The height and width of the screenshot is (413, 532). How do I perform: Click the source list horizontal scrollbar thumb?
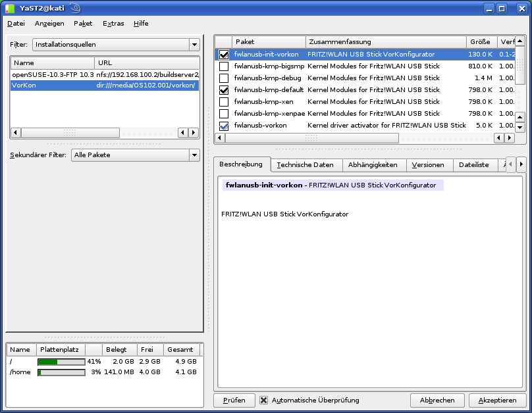click(70, 132)
